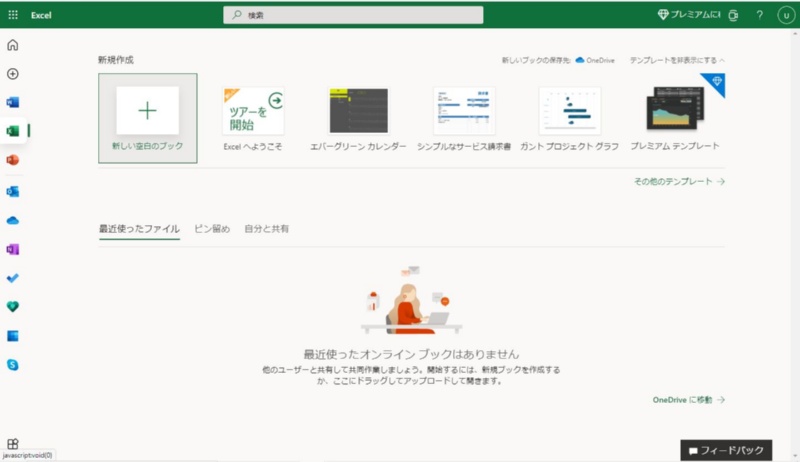The height and width of the screenshot is (462, 800).
Task: Open Outlook from the sidebar
Action: 13,191
